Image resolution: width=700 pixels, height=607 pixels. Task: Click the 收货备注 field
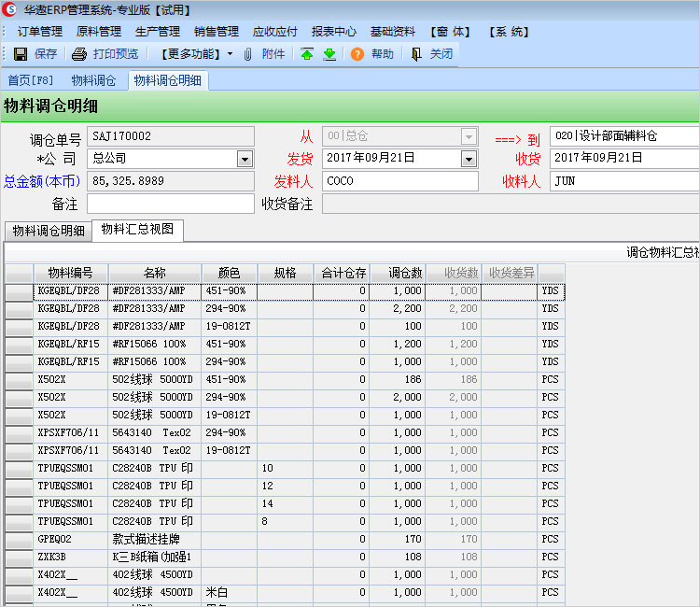click(x=511, y=204)
